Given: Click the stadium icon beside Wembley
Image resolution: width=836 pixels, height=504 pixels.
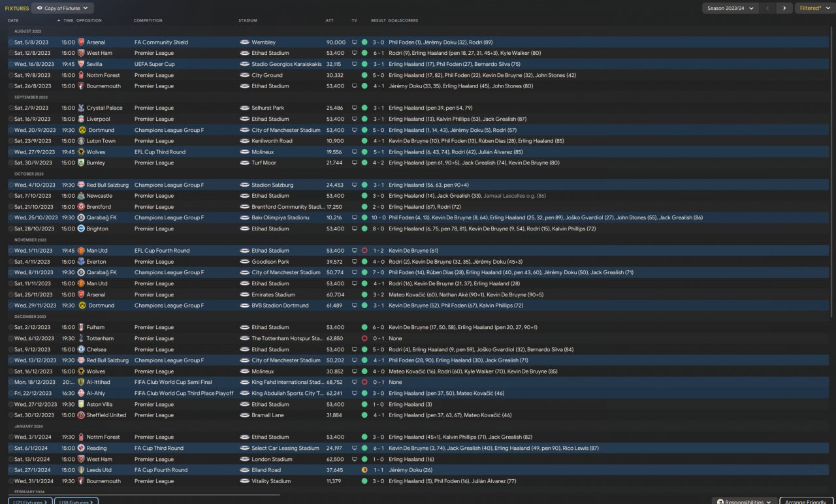Looking at the screenshot, I should pos(244,42).
